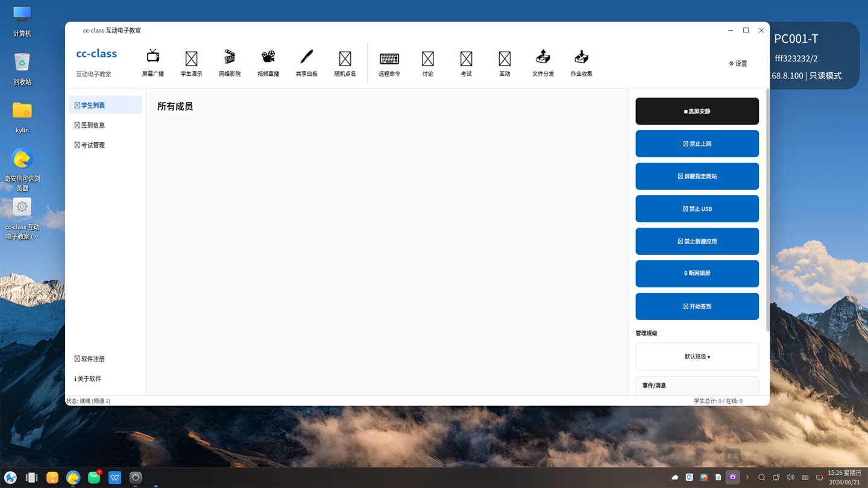This screenshot has width=868, height=488.
Task: Click the 事件/消息 panel header
Action: (x=654, y=386)
